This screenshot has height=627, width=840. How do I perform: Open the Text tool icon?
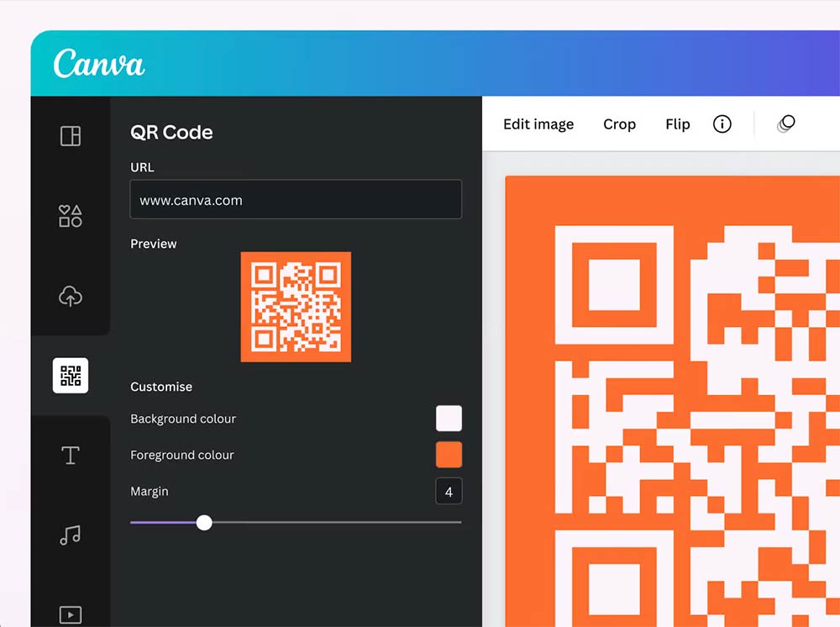click(71, 456)
